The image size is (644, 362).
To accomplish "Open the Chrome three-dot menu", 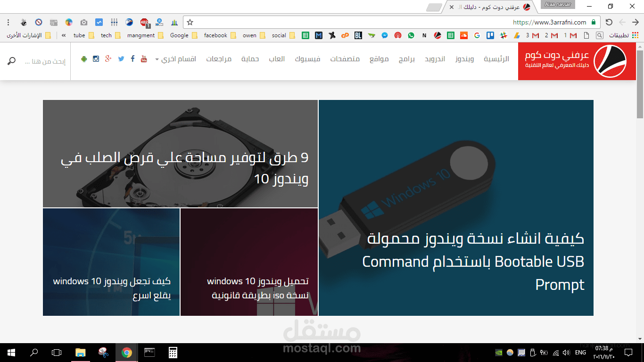I will (x=8, y=22).
